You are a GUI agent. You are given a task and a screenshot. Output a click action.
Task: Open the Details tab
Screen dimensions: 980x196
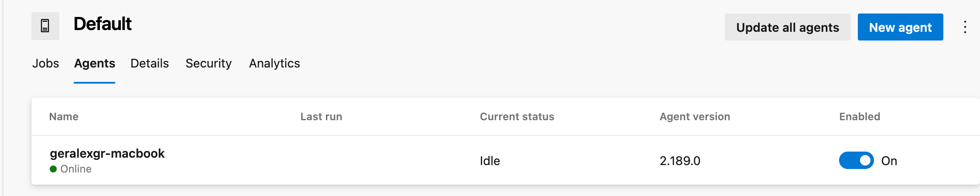pyautogui.click(x=150, y=64)
